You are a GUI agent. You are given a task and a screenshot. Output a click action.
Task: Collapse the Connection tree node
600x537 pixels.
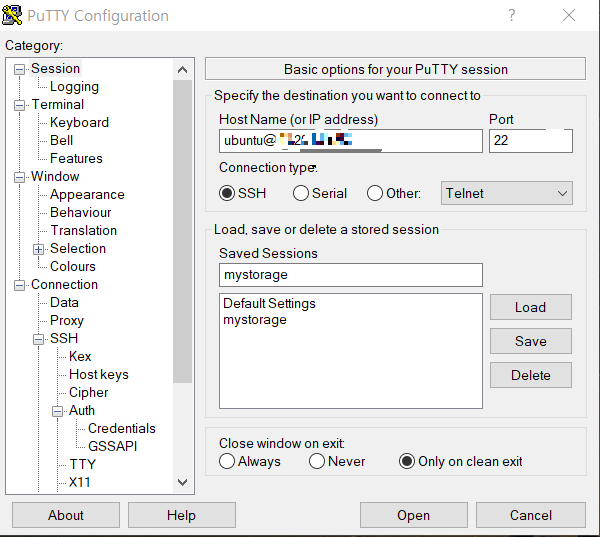(x=19, y=286)
